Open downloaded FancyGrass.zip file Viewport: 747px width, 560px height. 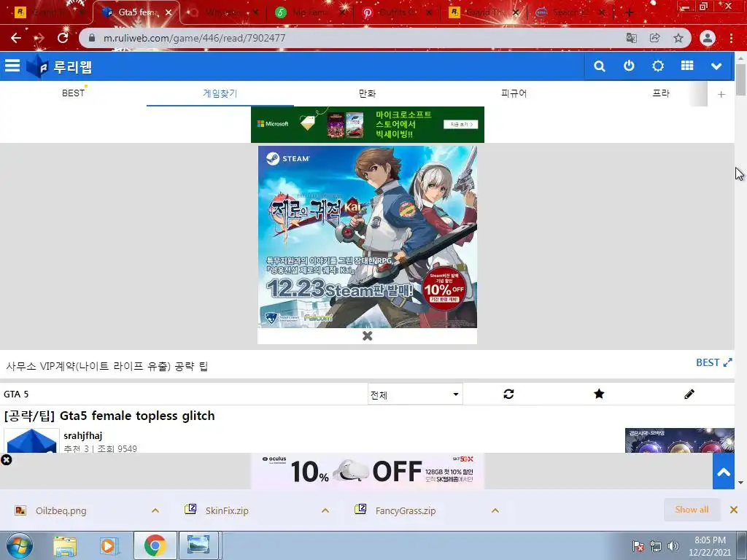pyautogui.click(x=406, y=511)
